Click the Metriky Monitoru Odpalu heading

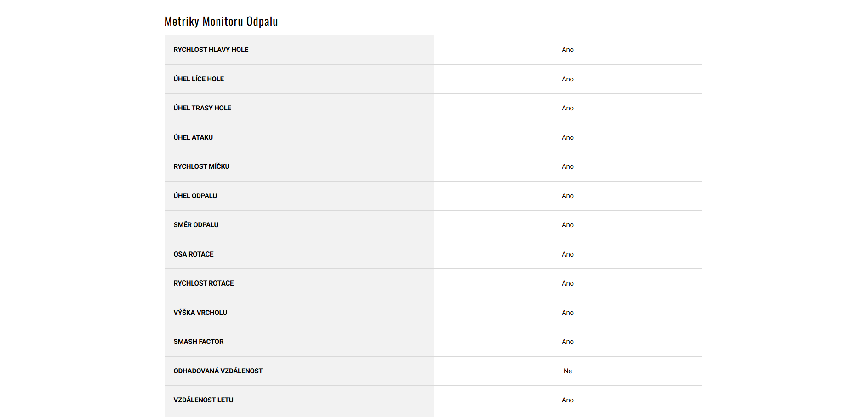tap(221, 22)
